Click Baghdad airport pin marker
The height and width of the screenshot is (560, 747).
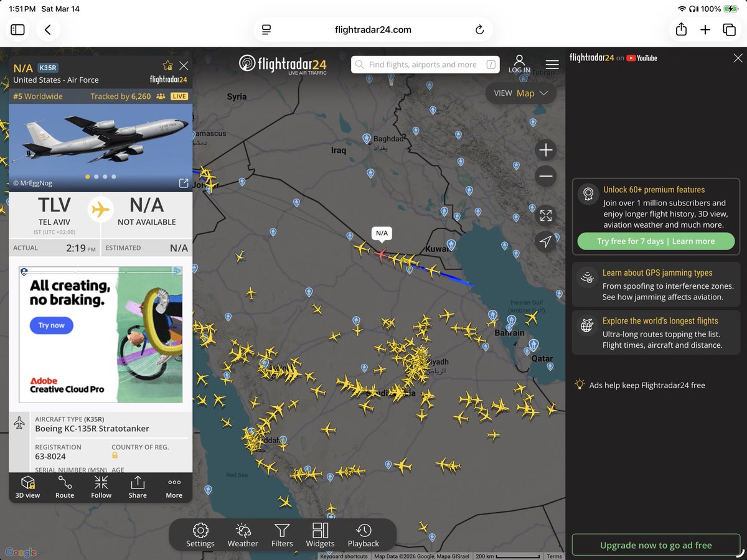[x=367, y=138]
